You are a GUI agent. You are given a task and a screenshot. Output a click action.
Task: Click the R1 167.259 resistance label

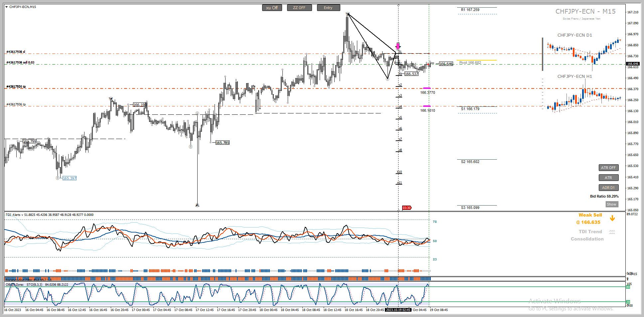pos(470,10)
